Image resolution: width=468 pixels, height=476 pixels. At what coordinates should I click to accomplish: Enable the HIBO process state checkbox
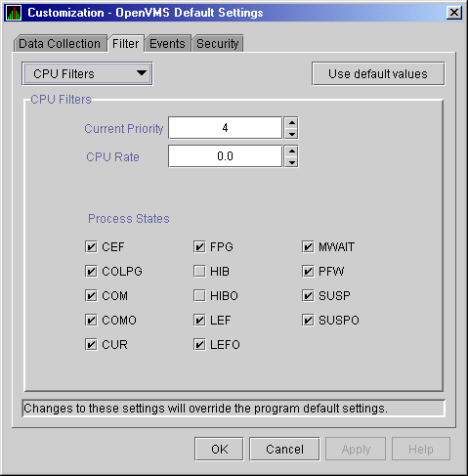[x=199, y=295]
